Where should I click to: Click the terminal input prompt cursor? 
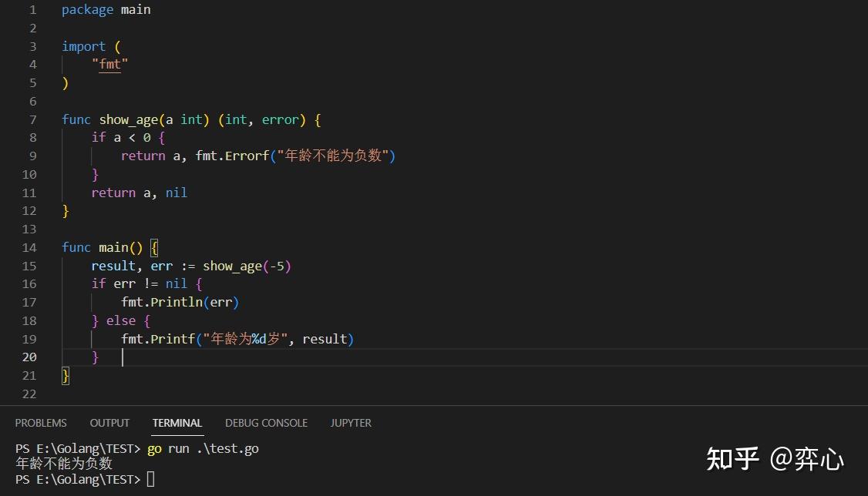click(151, 478)
